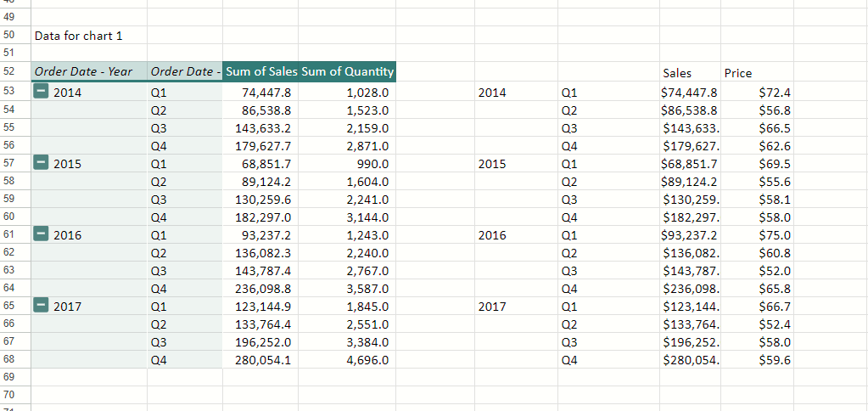Select price cell $66.5
The height and width of the screenshot is (411, 868).
pyautogui.click(x=757, y=128)
